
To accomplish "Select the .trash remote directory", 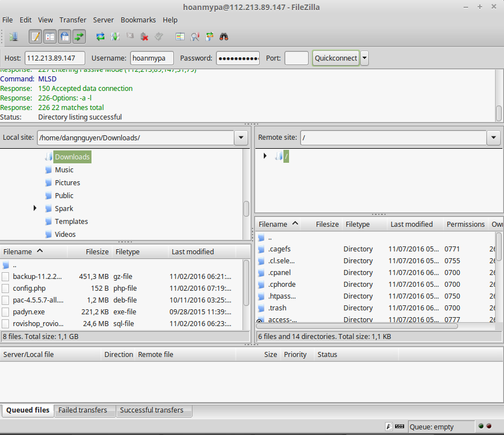I will (375, 308).
